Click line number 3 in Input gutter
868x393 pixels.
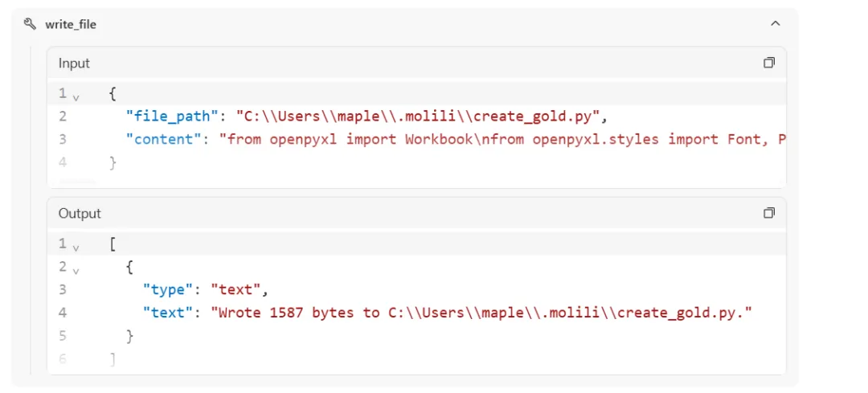pos(63,139)
